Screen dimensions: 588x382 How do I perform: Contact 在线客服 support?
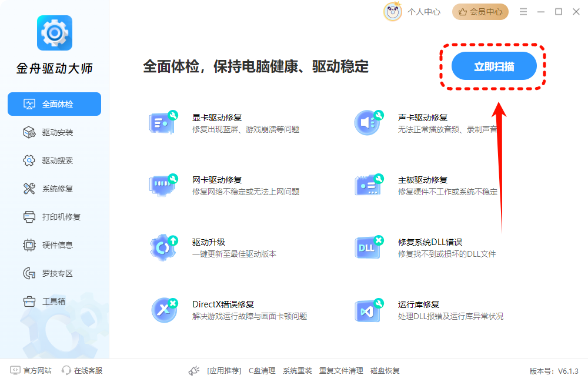[88, 371]
